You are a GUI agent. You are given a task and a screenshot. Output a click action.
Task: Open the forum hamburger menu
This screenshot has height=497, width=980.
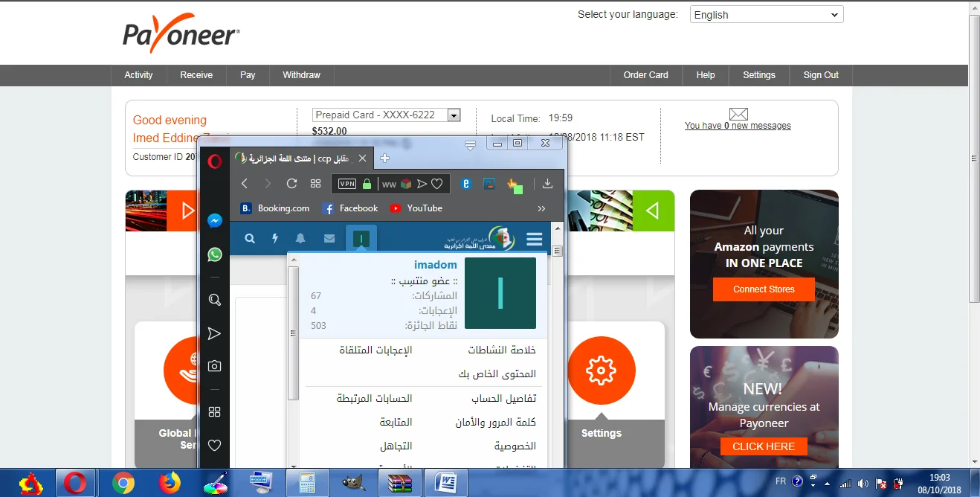pyautogui.click(x=534, y=239)
